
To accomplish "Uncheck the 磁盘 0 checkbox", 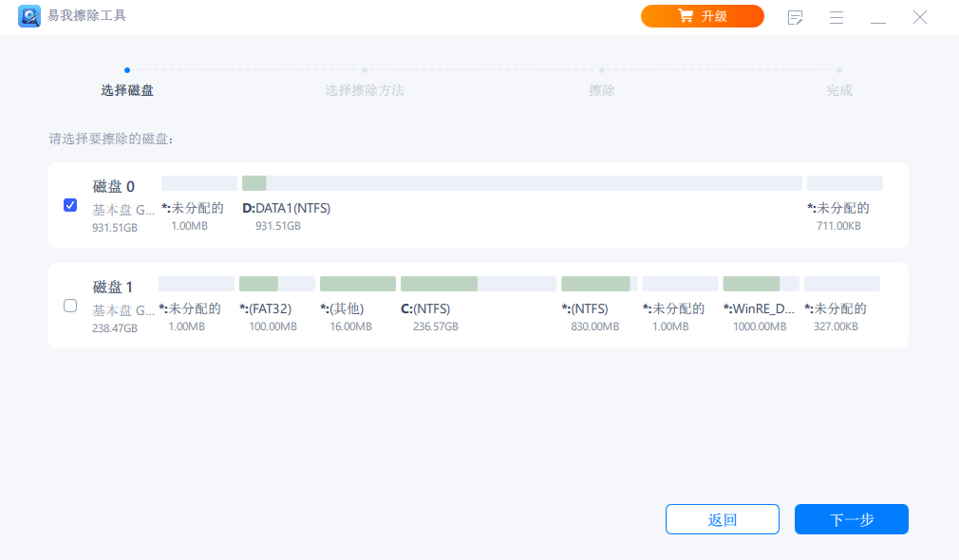I will [70, 205].
